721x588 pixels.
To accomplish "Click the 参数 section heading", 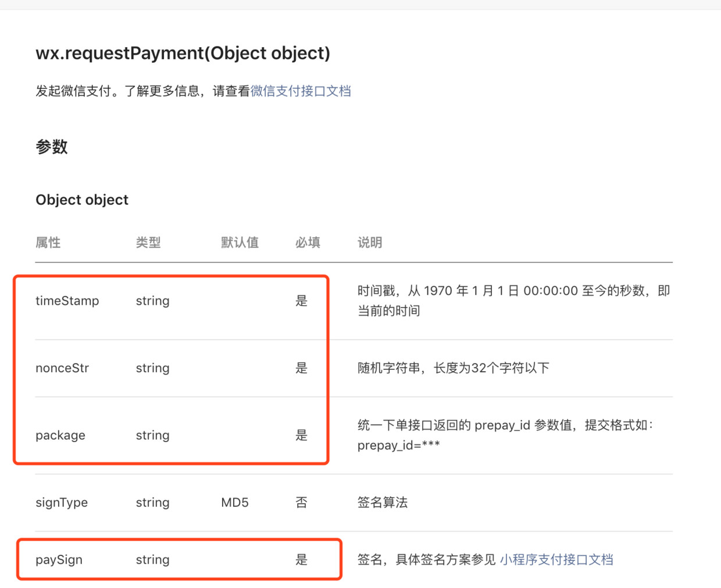I will 52,147.
